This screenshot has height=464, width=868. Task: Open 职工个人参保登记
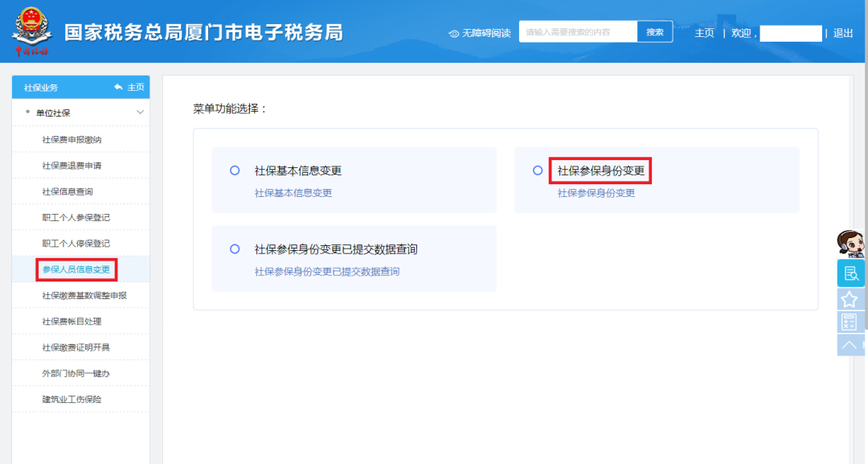click(x=76, y=218)
